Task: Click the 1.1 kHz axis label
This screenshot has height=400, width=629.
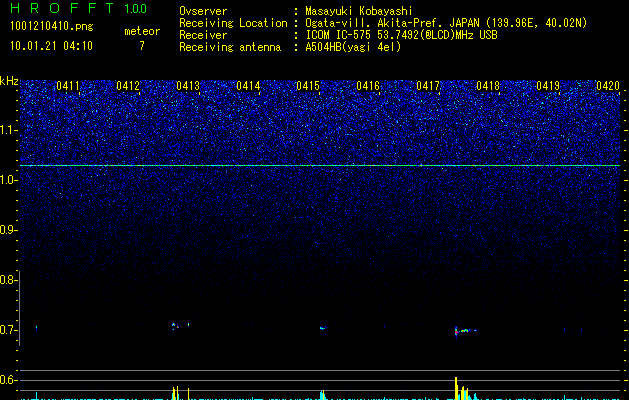Action: [8, 130]
